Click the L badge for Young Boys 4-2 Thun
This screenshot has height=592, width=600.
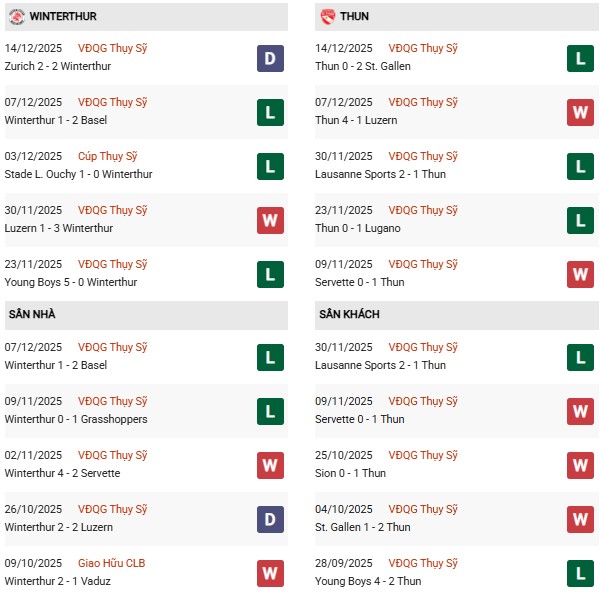tap(581, 573)
